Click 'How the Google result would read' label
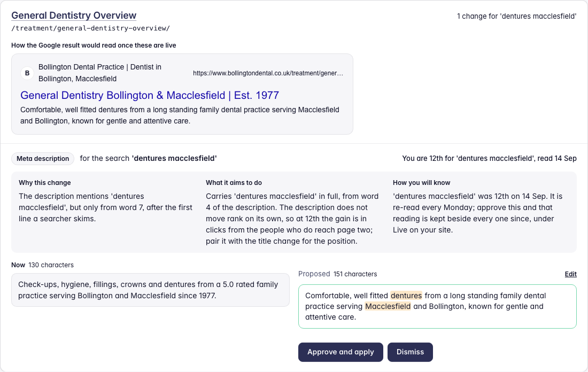The height and width of the screenshot is (372, 588). click(94, 45)
